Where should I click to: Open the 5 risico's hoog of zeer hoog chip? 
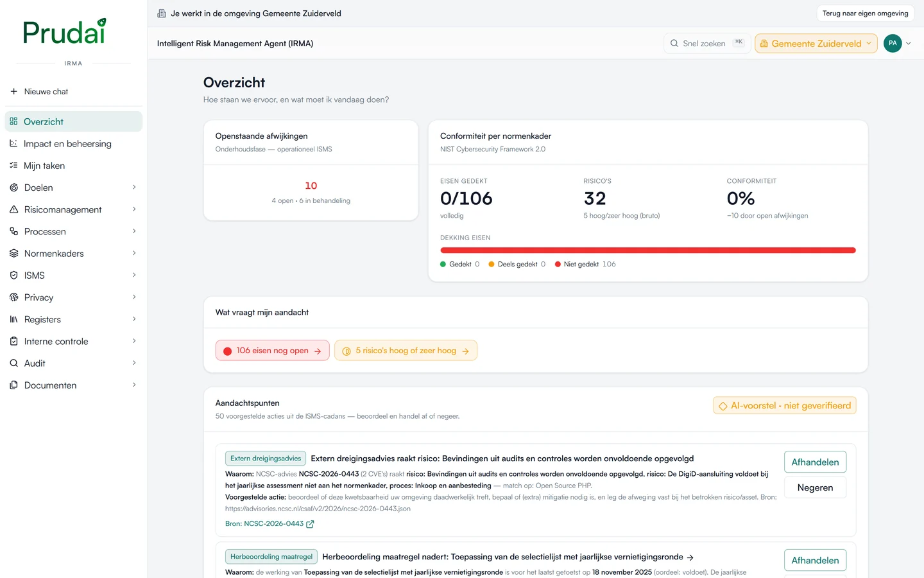pyautogui.click(x=406, y=351)
